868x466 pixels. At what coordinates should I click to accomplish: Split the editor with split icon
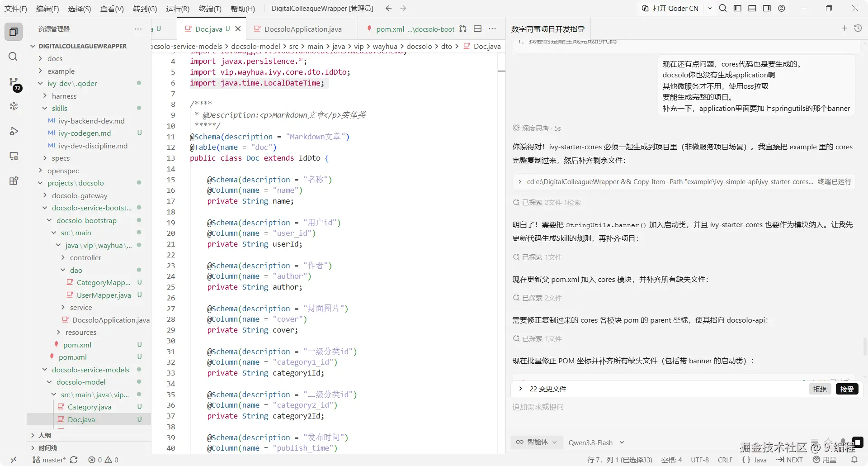[477, 29]
